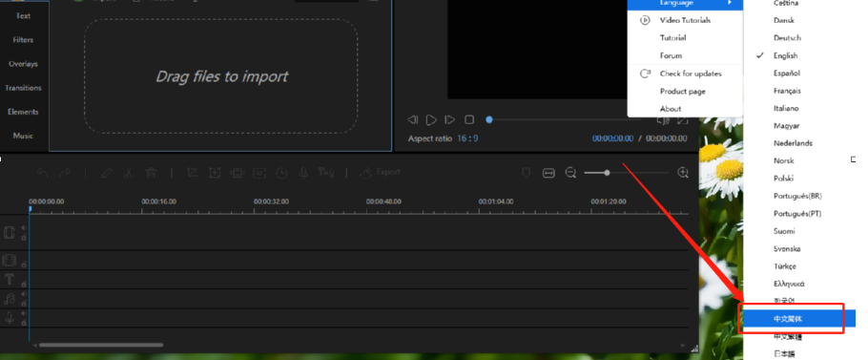The image size is (868, 360).
Task: Click the voiceover track microphone icon
Action: [10, 318]
